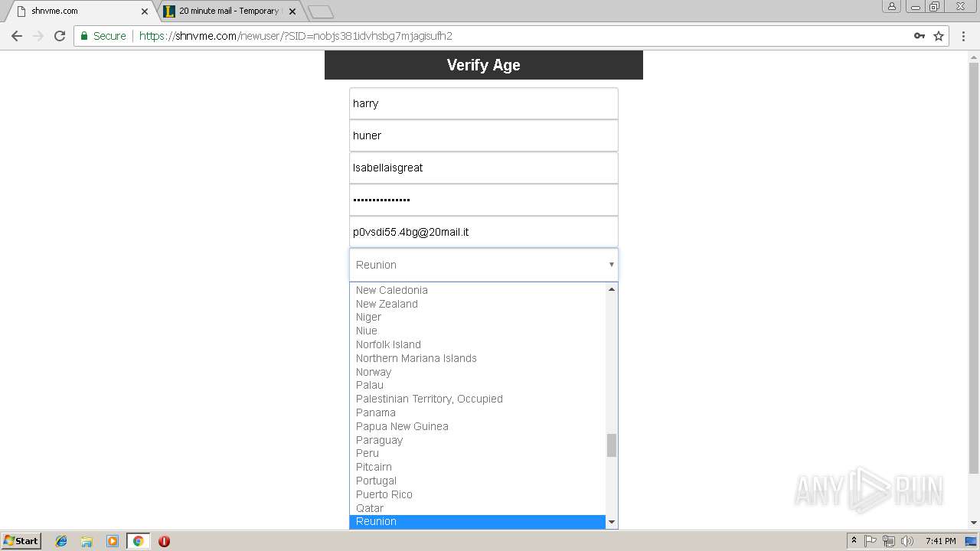Image resolution: width=980 pixels, height=551 pixels.
Task: Select Niger in the country list
Action: 478,317
